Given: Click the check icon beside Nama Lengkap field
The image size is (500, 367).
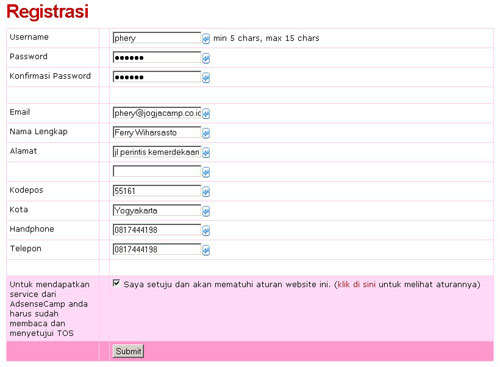Looking at the screenshot, I should tap(206, 133).
